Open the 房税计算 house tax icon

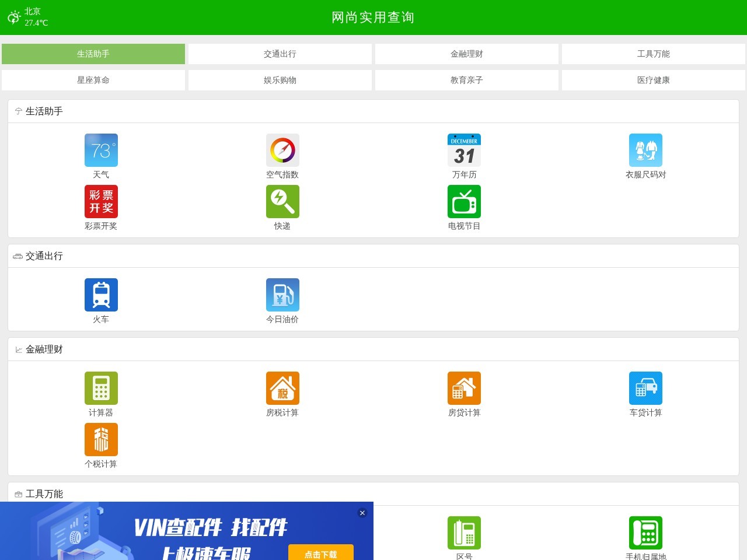[282, 388]
